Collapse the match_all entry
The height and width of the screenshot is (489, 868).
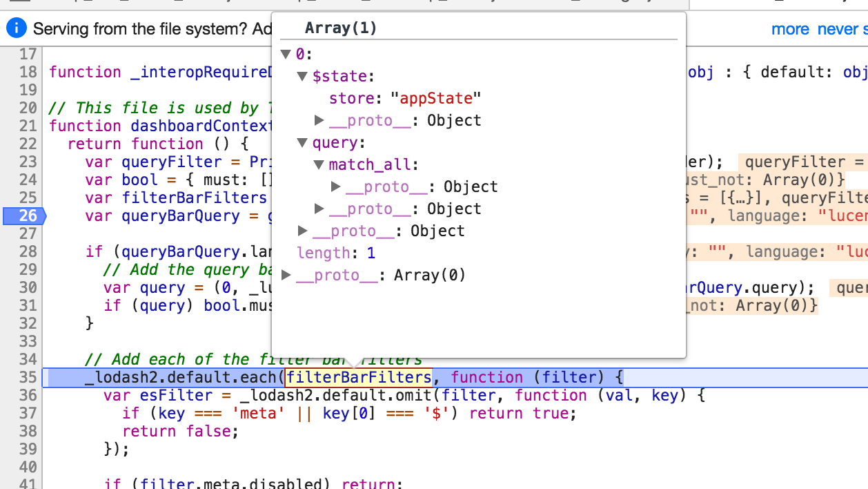click(319, 164)
